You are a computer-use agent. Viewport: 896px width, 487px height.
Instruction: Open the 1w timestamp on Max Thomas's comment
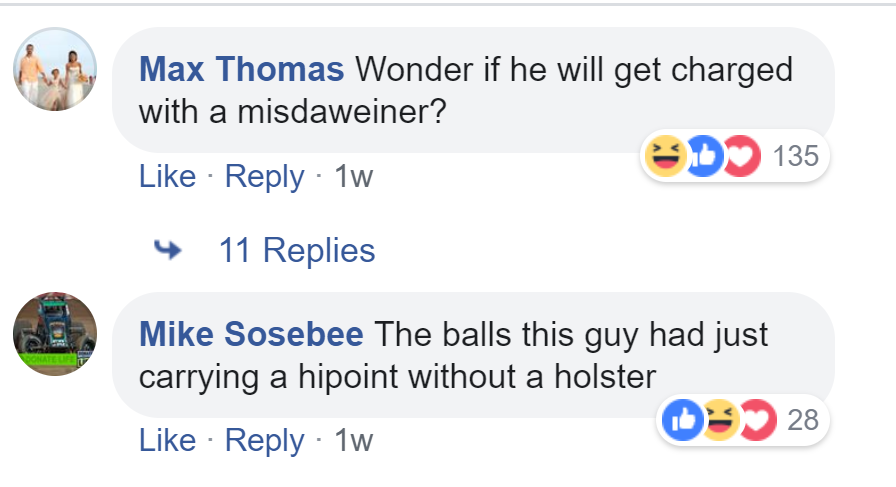[x=352, y=177]
